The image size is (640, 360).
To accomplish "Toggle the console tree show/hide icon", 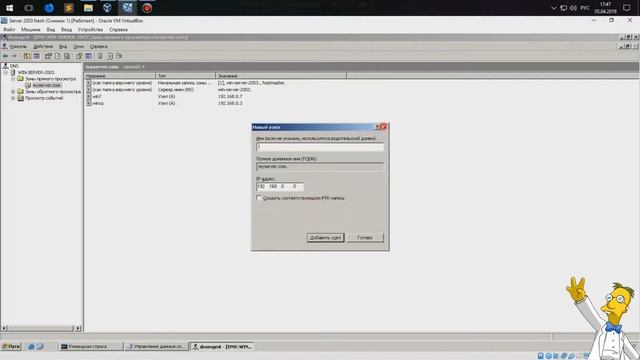I will 36,56.
